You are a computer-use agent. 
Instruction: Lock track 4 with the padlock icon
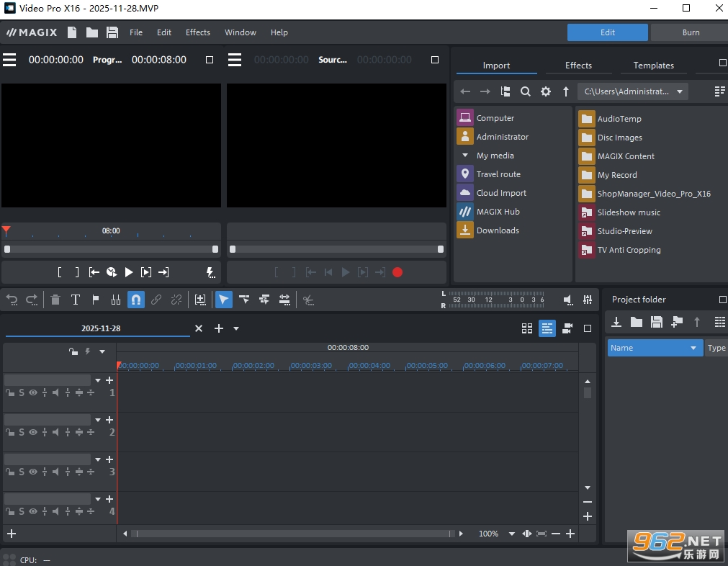[10, 511]
